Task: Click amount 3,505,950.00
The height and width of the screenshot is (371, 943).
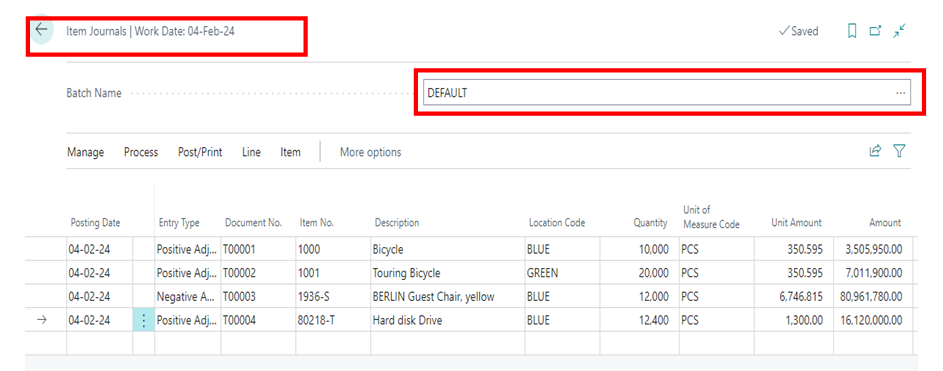Action: tap(874, 249)
